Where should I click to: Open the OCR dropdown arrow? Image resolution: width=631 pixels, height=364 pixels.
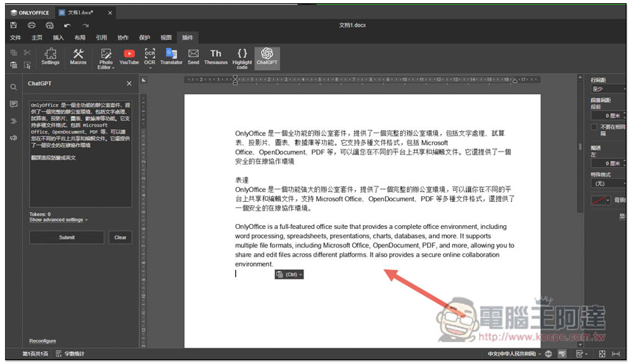(150, 68)
